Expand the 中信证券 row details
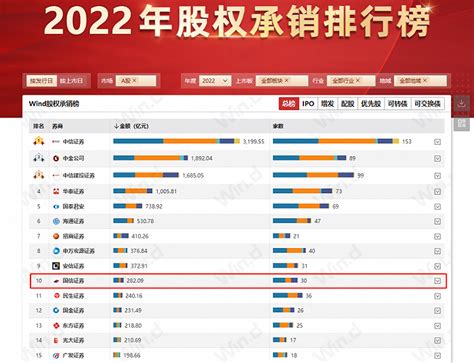This screenshot has width=474, height=363. point(437,142)
